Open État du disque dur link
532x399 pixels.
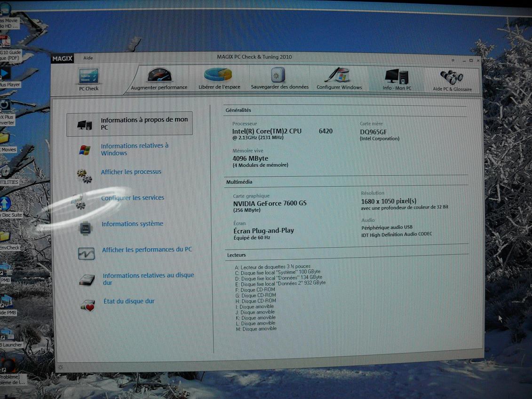pyautogui.click(x=129, y=301)
